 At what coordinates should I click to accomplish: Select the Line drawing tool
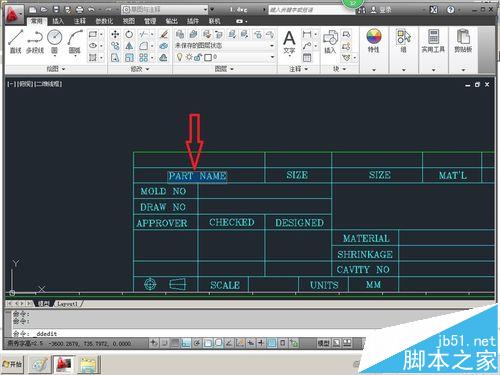coord(16,41)
